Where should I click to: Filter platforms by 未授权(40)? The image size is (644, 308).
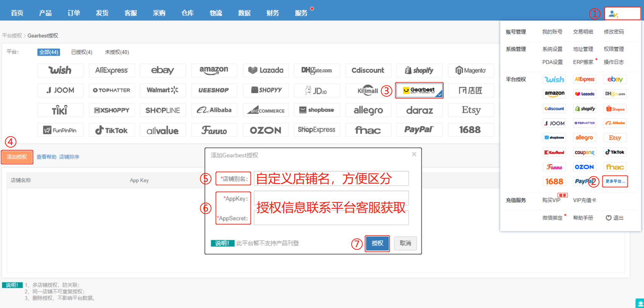(x=117, y=52)
